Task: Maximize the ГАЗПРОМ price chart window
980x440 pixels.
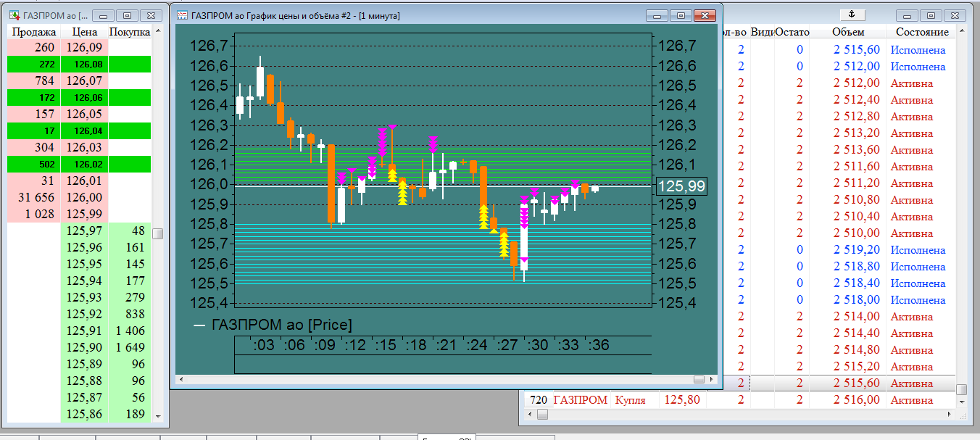Action: coord(680,16)
